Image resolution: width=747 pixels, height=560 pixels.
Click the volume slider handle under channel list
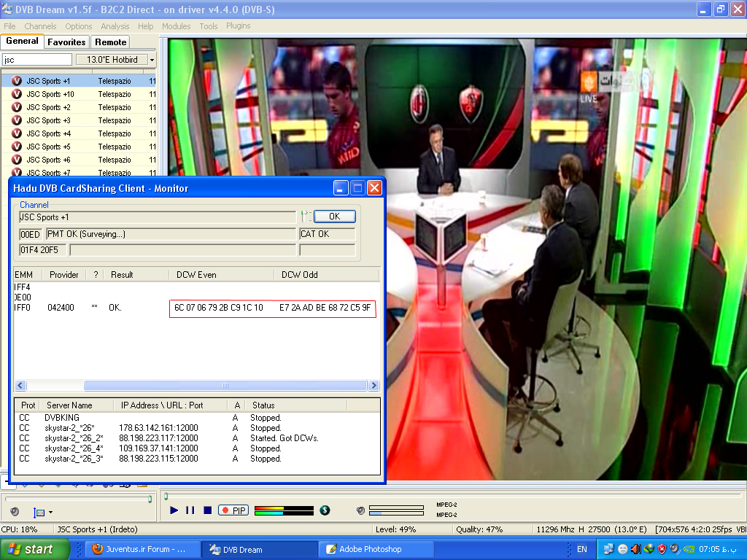click(150, 499)
